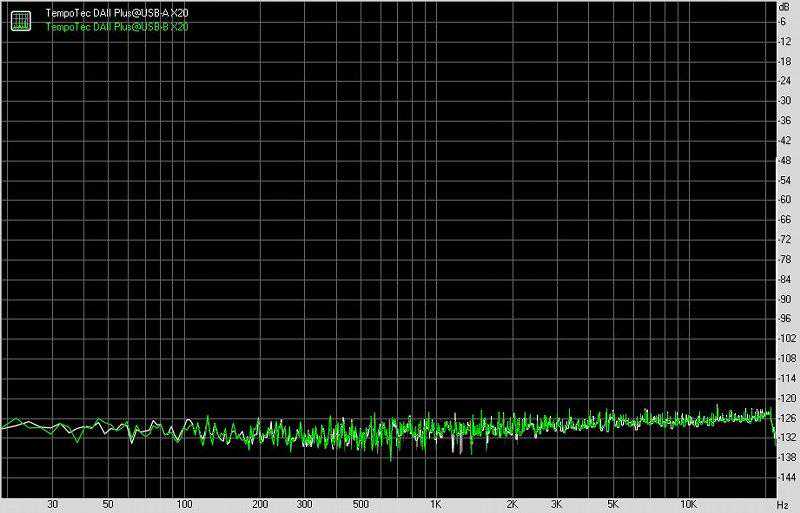Click the -96 dB level label
800x513 pixels.
tap(786, 319)
